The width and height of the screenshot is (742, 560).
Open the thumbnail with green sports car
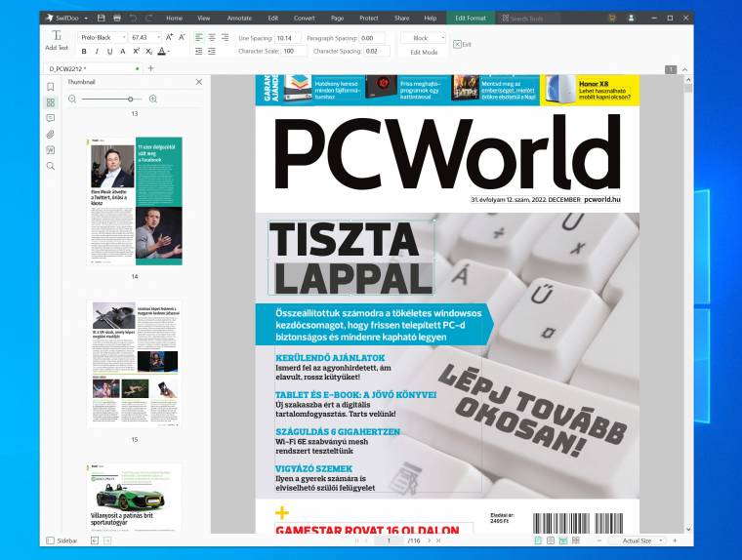[135, 497]
